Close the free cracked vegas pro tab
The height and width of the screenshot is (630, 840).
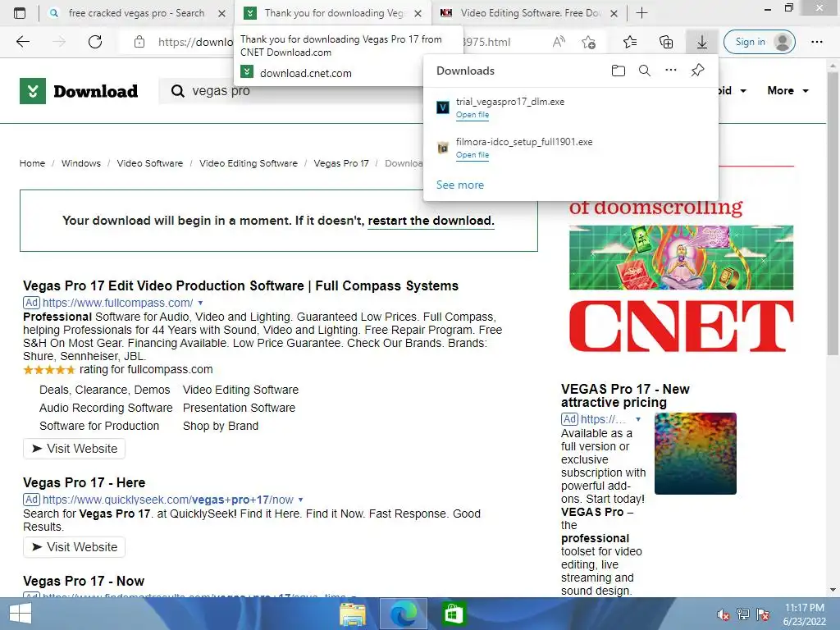pos(221,13)
